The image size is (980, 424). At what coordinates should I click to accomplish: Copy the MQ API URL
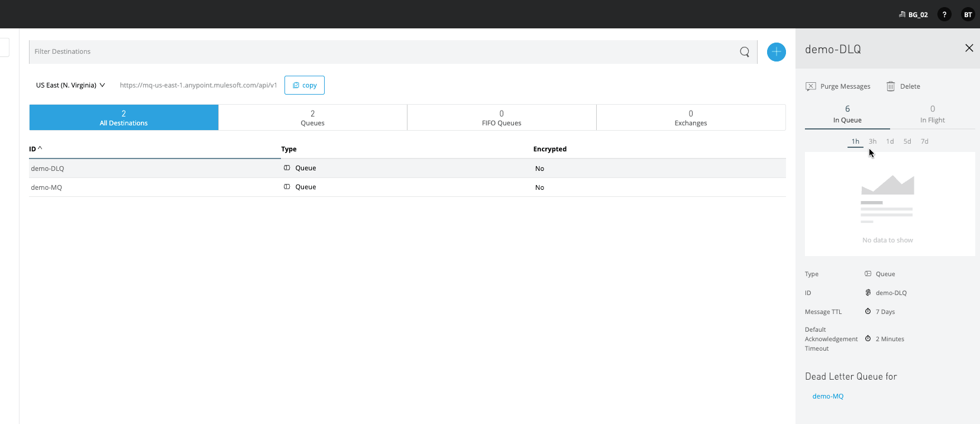tap(305, 85)
